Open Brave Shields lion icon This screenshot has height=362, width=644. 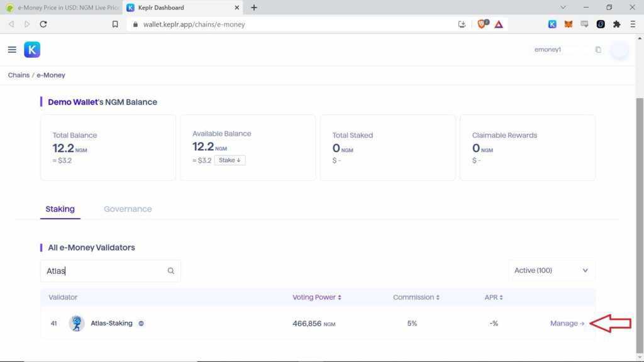[x=482, y=24]
